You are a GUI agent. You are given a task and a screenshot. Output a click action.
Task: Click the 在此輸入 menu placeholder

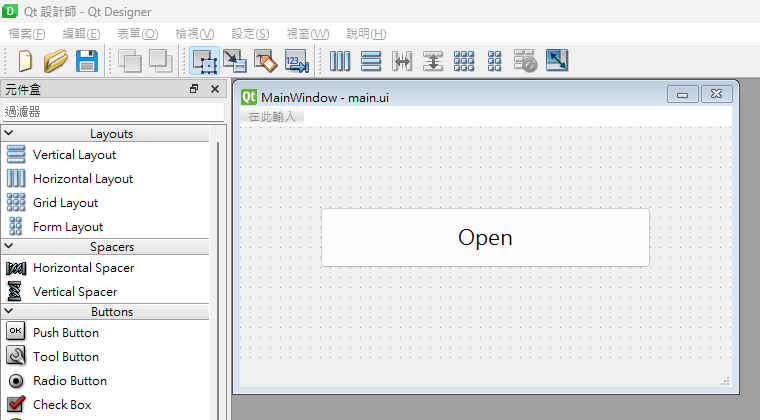271,117
